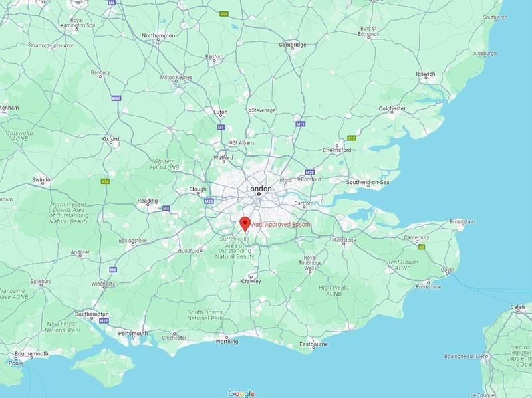
Task: Click the Southend-on-Sea label
Action: [x=368, y=182]
